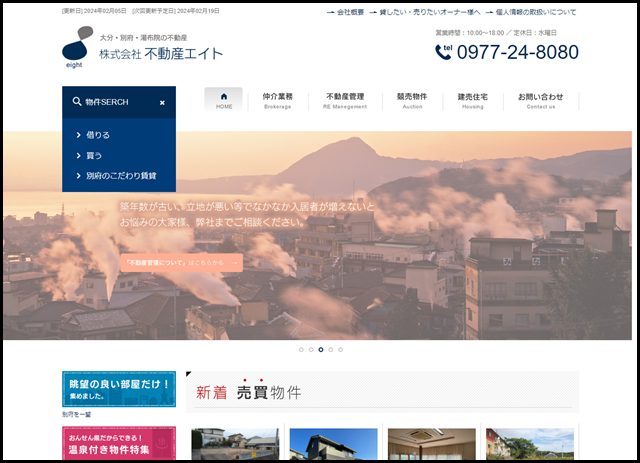The width and height of the screenshot is (640, 463).
Task: Click the phone number 0977-24-8080
Action: (x=518, y=52)
